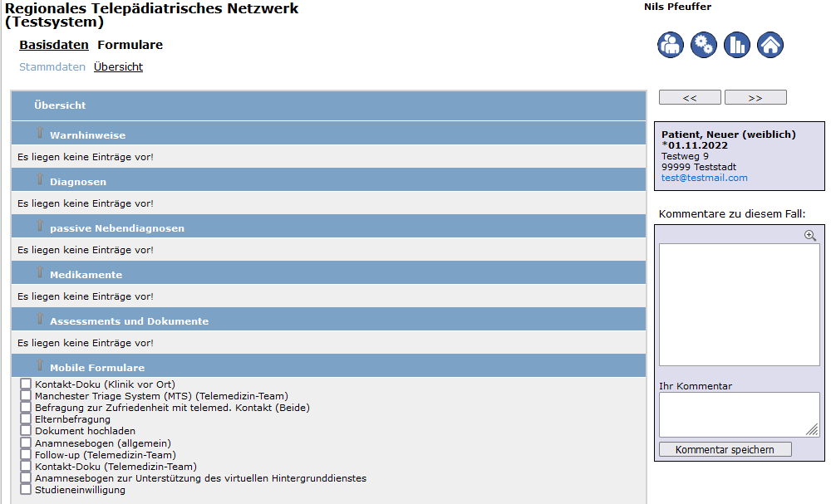Toggle the Assessments und Dokumente section arrow
Image resolution: width=831 pixels, height=504 pixels.
(x=40, y=319)
